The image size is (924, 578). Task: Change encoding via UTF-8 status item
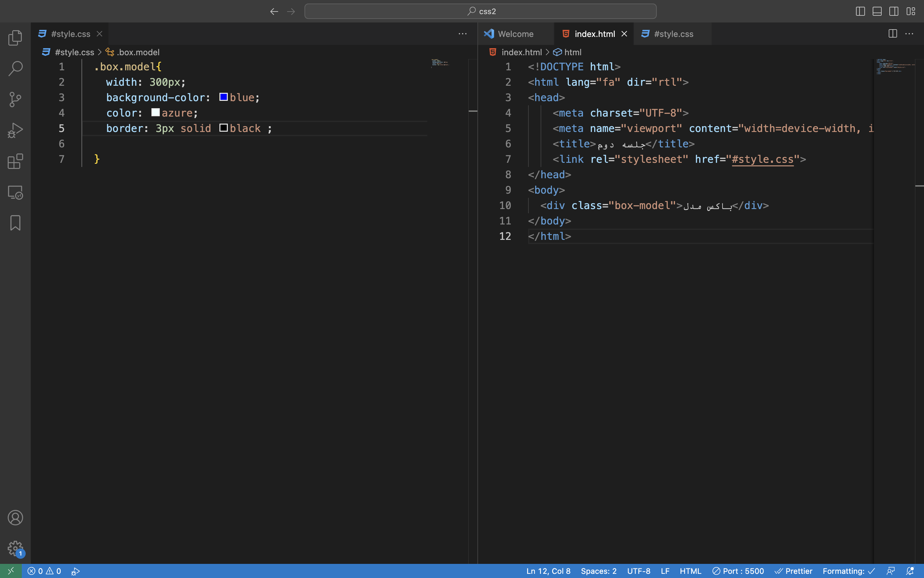click(x=639, y=571)
